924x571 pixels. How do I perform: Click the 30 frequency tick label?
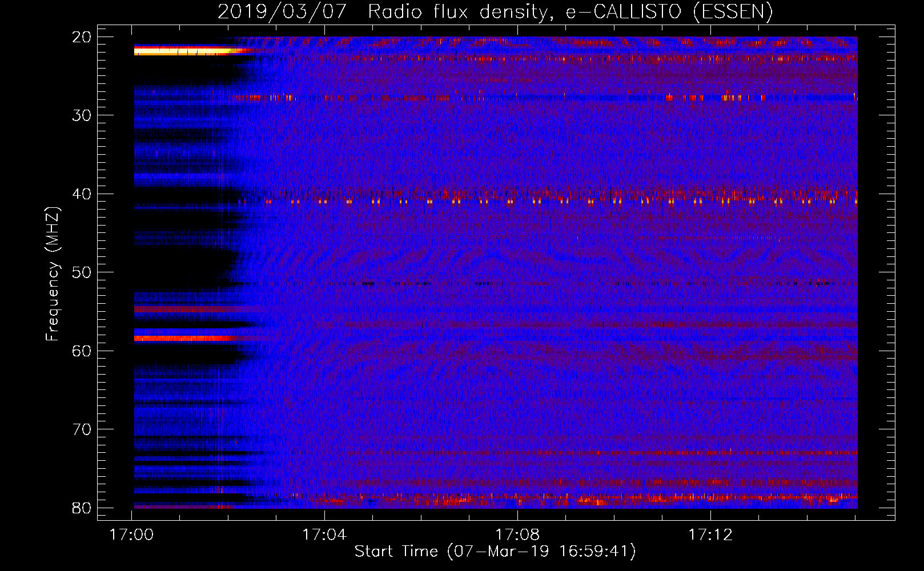82,115
